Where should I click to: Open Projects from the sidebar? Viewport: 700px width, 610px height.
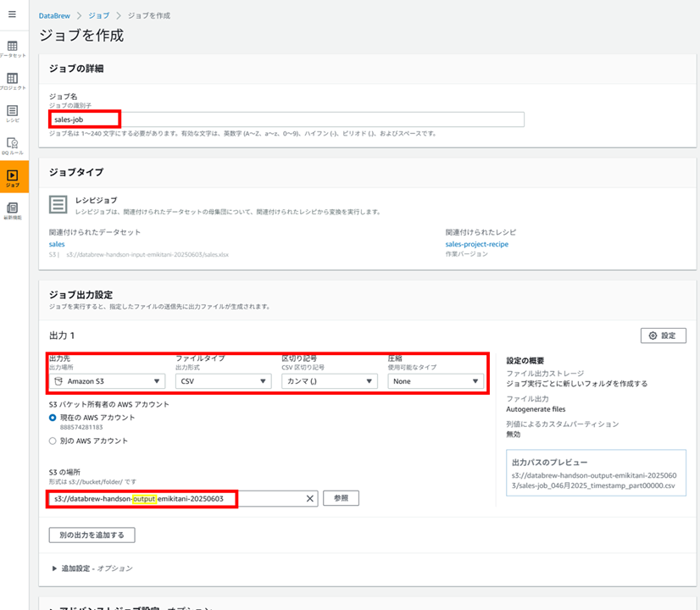[13, 81]
